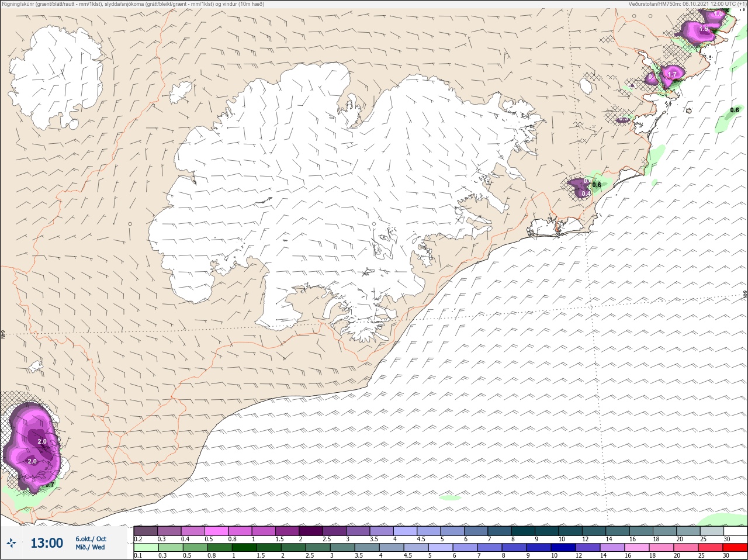Click the 0.6 label over the eastern sea
Image resolution: width=748 pixels, height=560 pixels.
click(735, 110)
